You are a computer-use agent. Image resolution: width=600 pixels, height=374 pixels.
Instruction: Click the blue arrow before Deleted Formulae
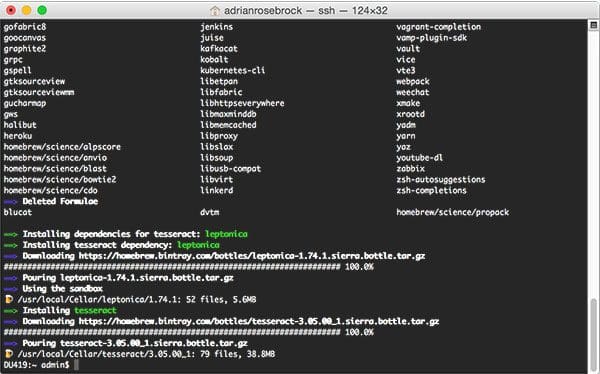click(10, 202)
